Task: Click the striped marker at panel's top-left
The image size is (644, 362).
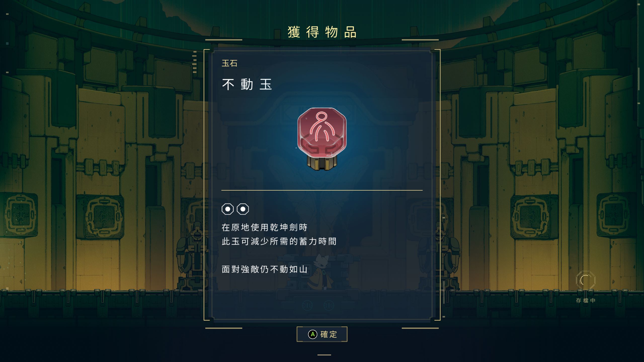Action: point(194,62)
